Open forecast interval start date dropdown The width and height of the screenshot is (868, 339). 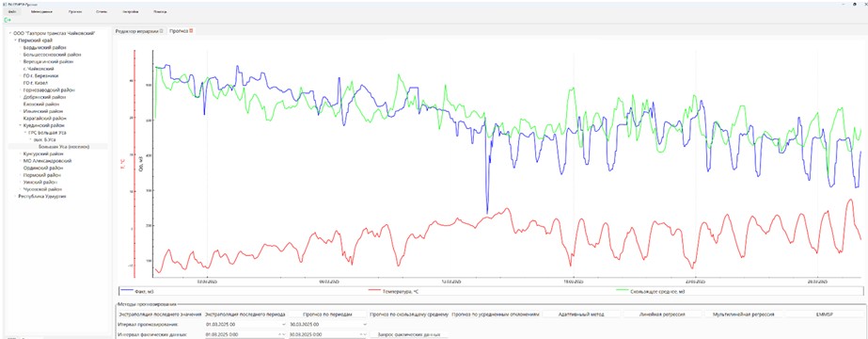click(283, 324)
